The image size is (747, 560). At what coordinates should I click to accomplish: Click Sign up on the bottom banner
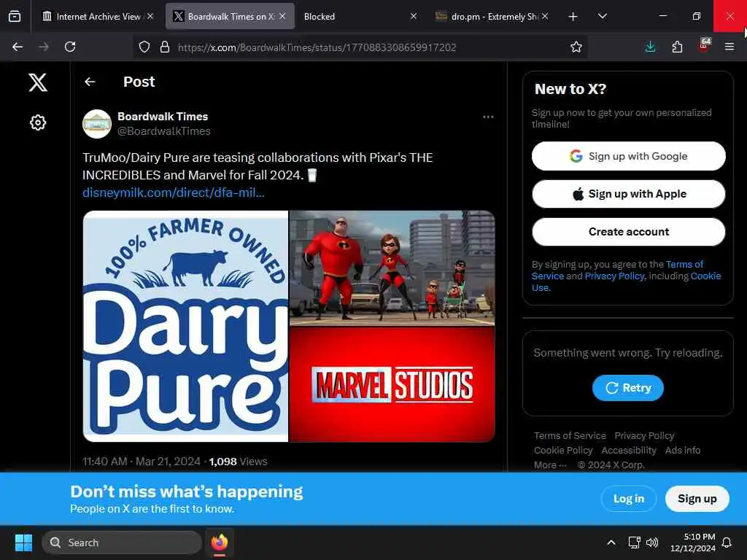(697, 499)
